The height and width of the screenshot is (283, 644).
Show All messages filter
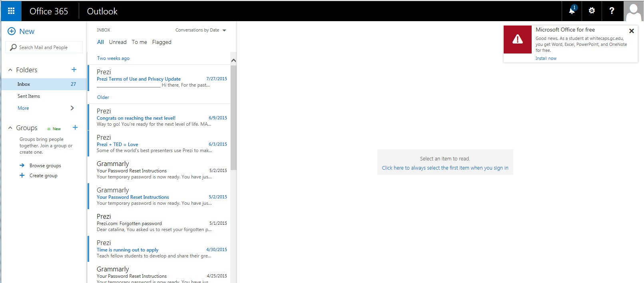pyautogui.click(x=100, y=42)
